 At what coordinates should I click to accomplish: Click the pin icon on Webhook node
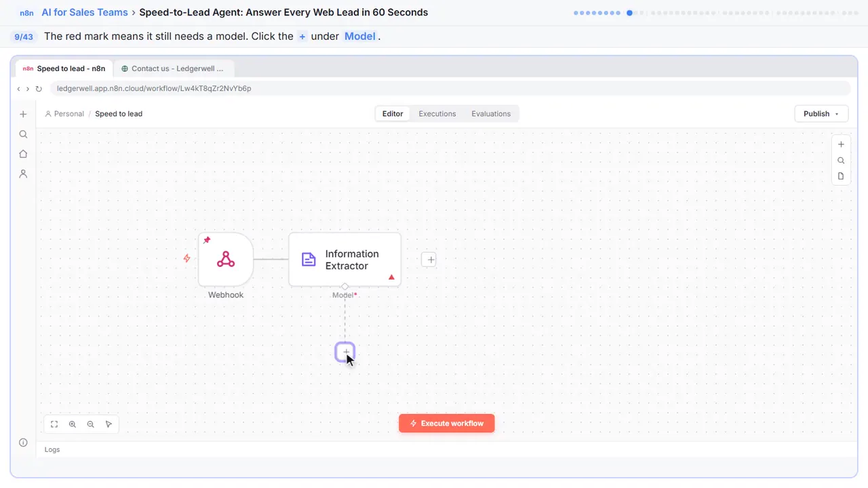click(207, 241)
